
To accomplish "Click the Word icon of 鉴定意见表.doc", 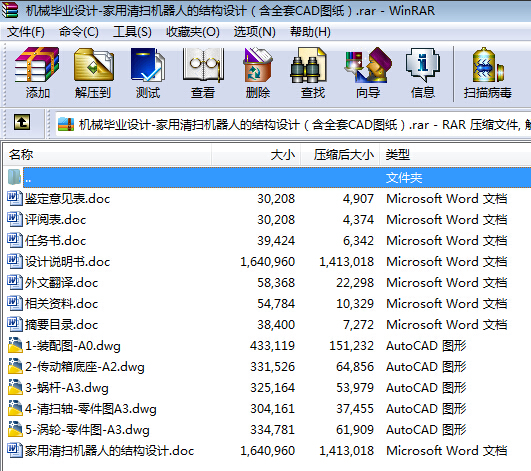I will pos(15,198).
